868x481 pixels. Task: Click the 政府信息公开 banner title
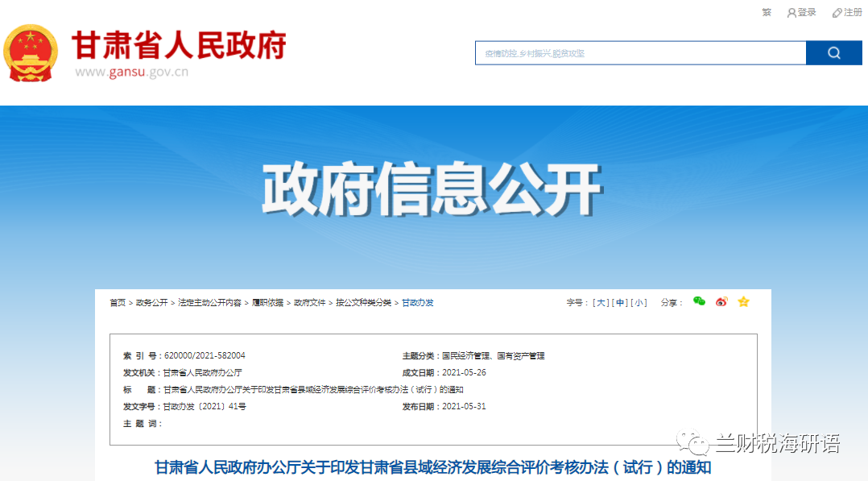pyautogui.click(x=432, y=189)
